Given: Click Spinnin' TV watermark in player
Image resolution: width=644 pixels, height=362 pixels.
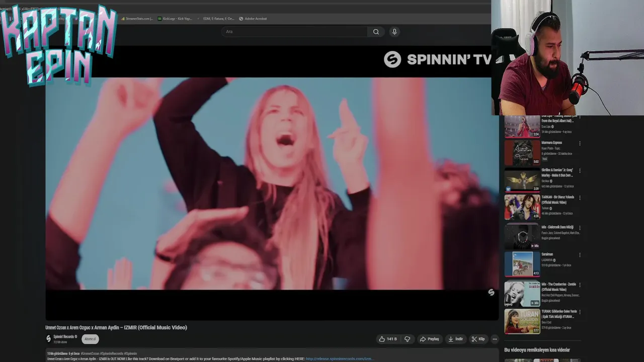Looking at the screenshot, I should coord(437,59).
